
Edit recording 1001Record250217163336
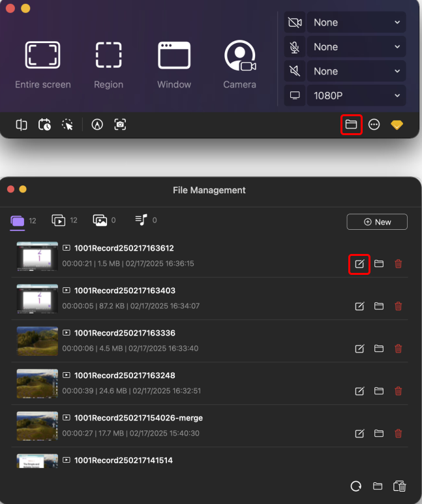point(359,349)
